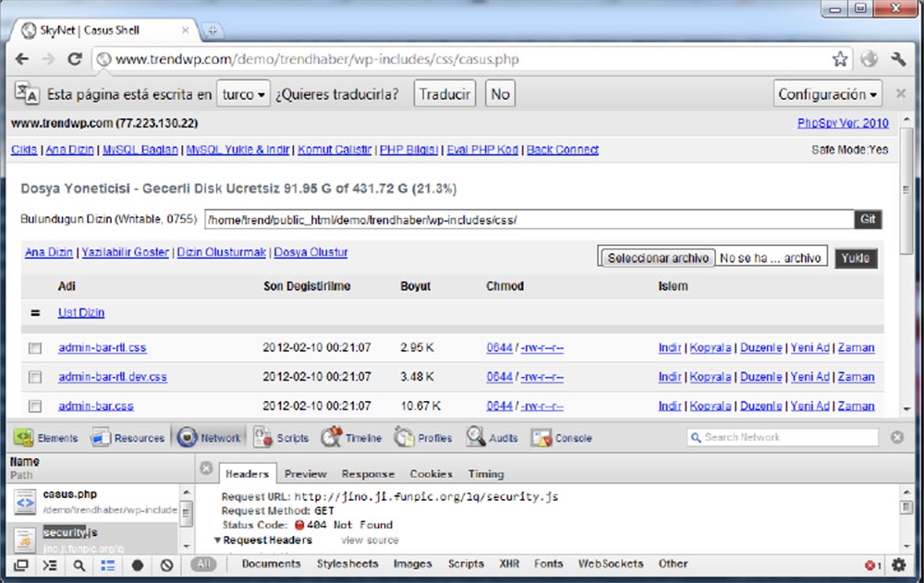The width and height of the screenshot is (924, 583).
Task: Open the MySQL Baglan link
Action: [141, 150]
